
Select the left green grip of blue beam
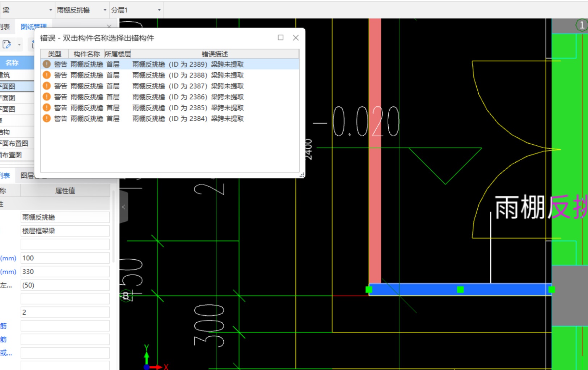(369, 289)
